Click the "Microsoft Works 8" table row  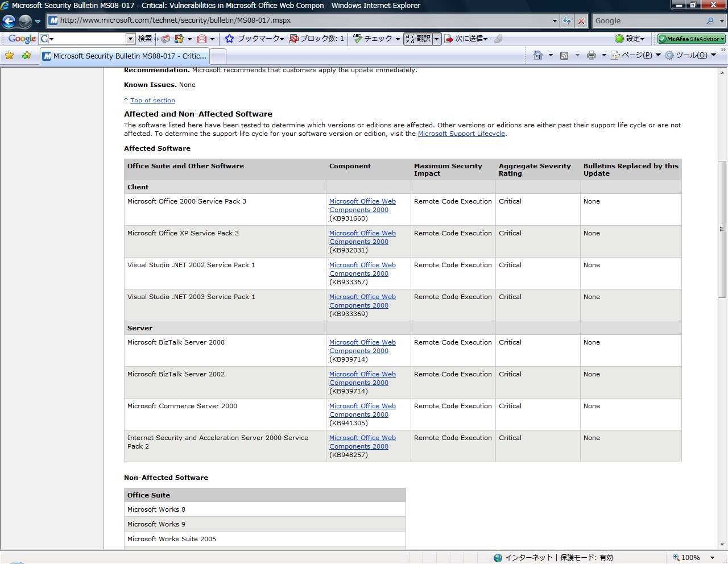point(264,509)
